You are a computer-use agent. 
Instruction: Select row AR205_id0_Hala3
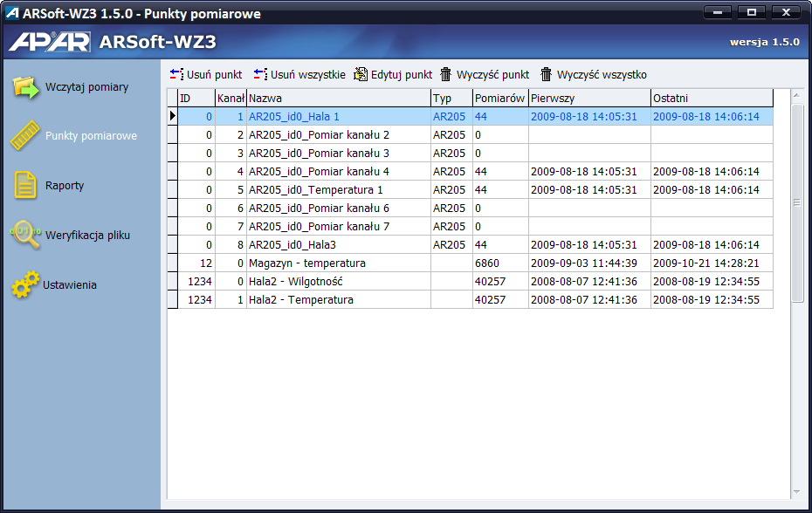click(471, 244)
